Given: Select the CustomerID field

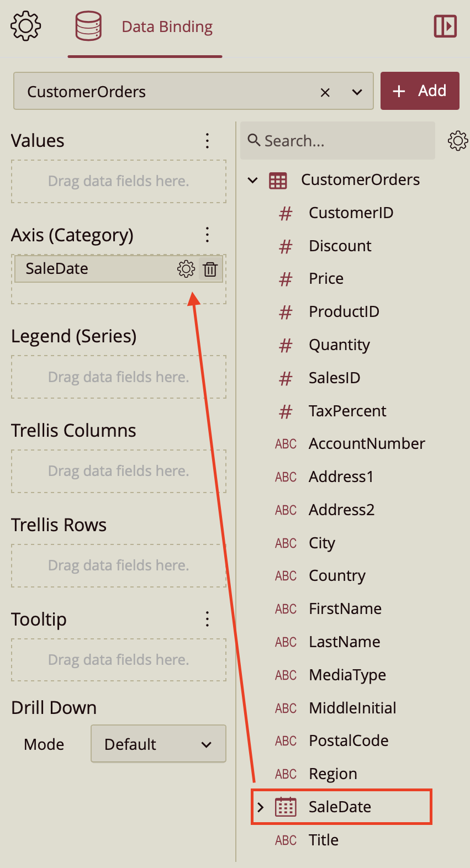Looking at the screenshot, I should pyautogui.click(x=351, y=213).
